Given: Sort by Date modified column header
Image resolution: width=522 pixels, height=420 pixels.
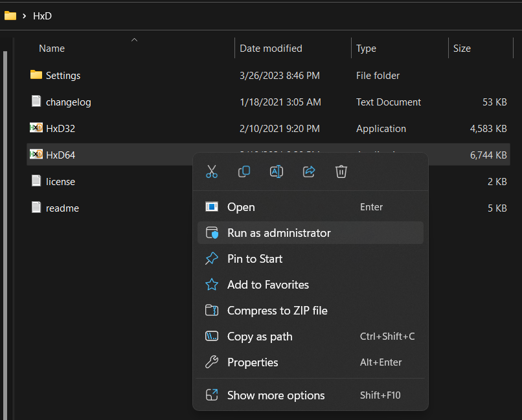Looking at the screenshot, I should coord(271,49).
